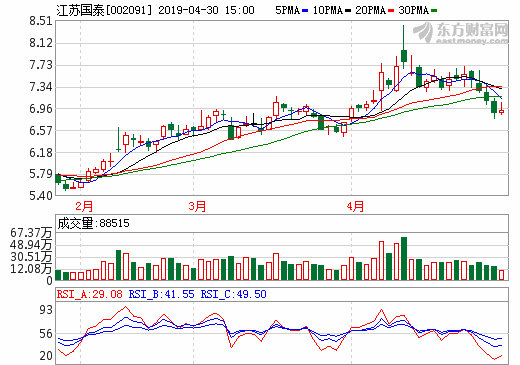Click the price axis value 5.40
Screen dimensions: 520x365
[x=41, y=196]
